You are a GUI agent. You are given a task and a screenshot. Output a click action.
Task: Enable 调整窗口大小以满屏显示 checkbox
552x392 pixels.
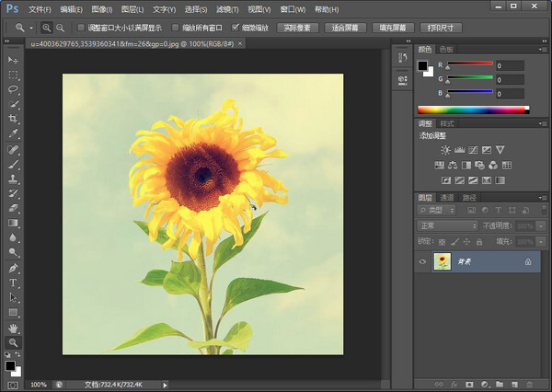(x=80, y=28)
